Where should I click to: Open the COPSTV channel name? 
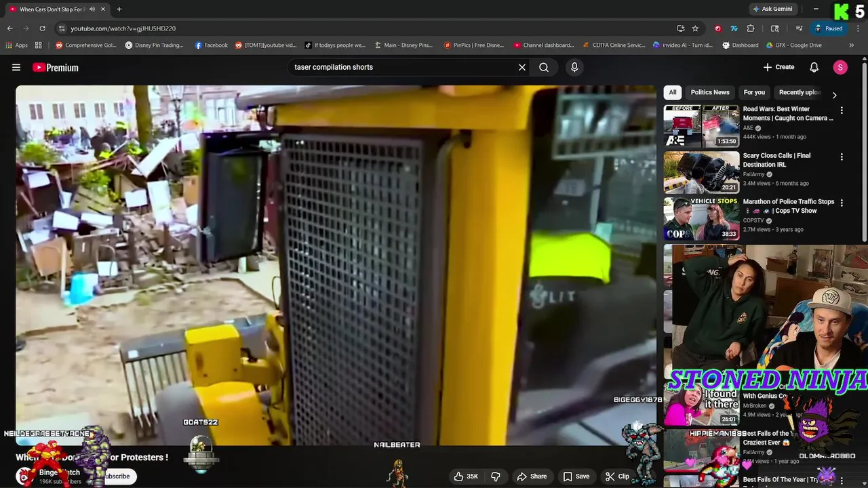[753, 220]
